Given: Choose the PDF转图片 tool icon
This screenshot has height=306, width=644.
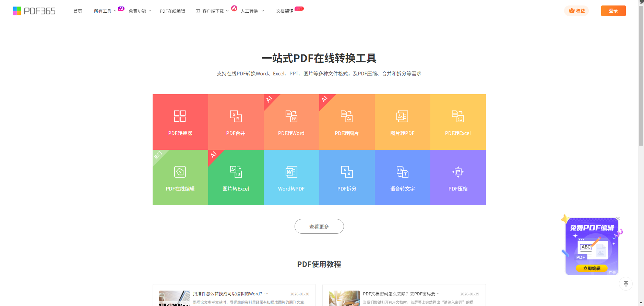Looking at the screenshot, I should click(x=347, y=117).
